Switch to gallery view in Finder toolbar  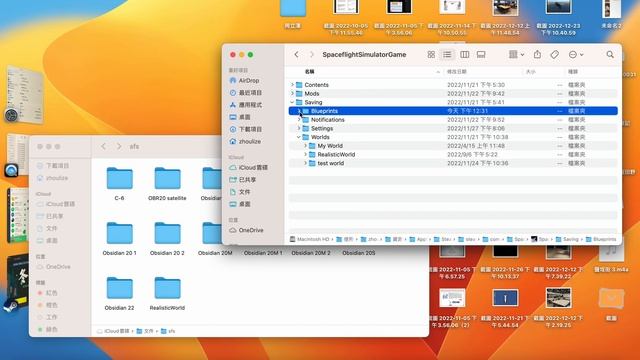point(481,55)
